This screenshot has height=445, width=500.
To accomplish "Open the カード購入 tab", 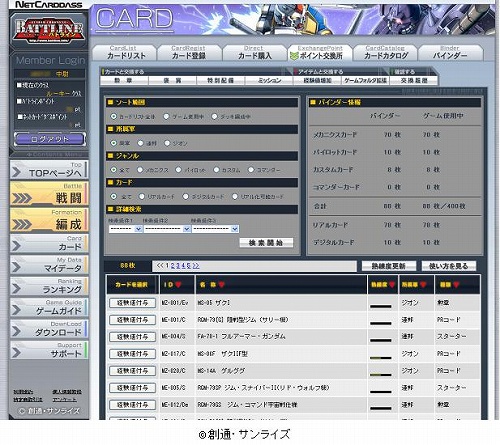I will [254, 53].
